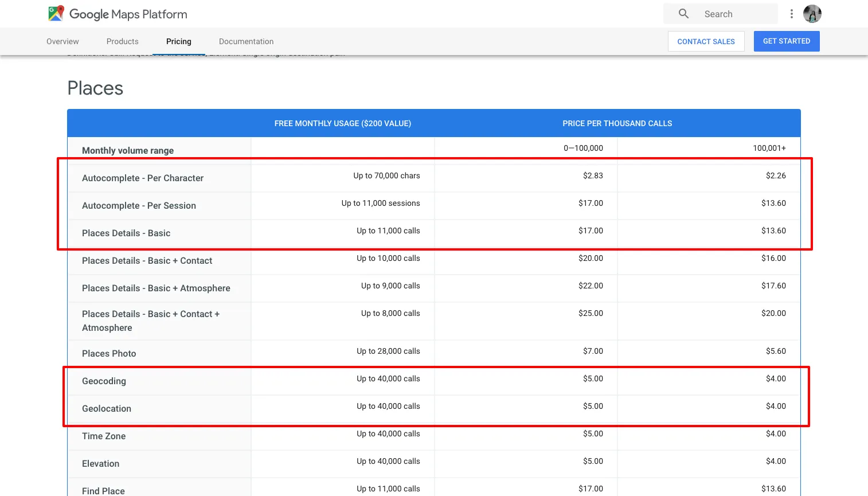Click the Up to 9,000 calls cell

pyautogui.click(x=391, y=286)
